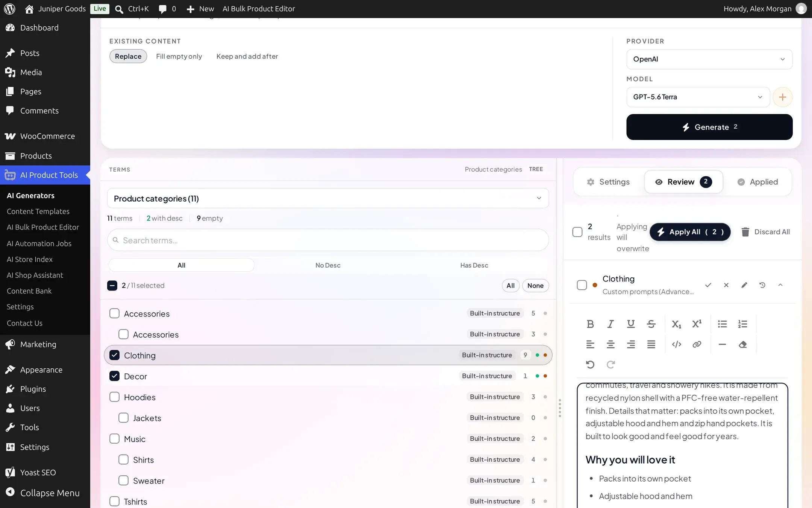Check the Jackets category checkbox

pyautogui.click(x=123, y=418)
